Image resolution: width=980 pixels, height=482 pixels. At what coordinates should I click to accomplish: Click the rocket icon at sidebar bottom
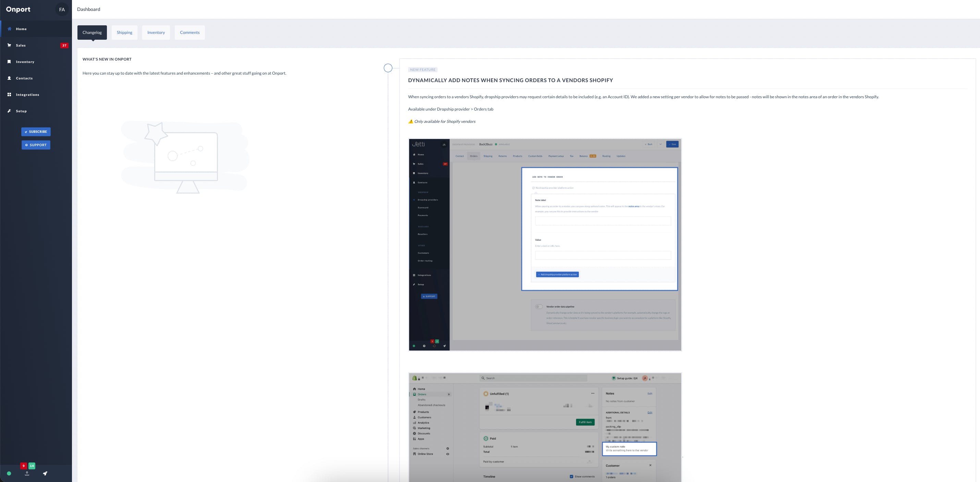coord(45,473)
